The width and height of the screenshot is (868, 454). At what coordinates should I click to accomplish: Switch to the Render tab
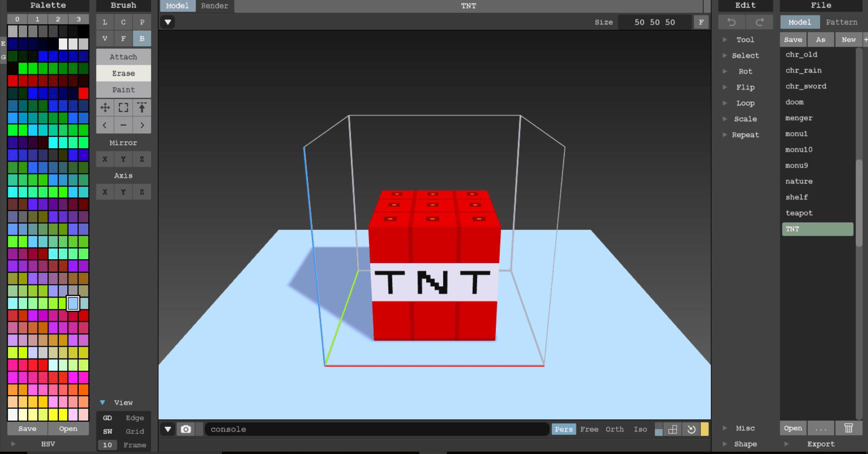click(214, 6)
